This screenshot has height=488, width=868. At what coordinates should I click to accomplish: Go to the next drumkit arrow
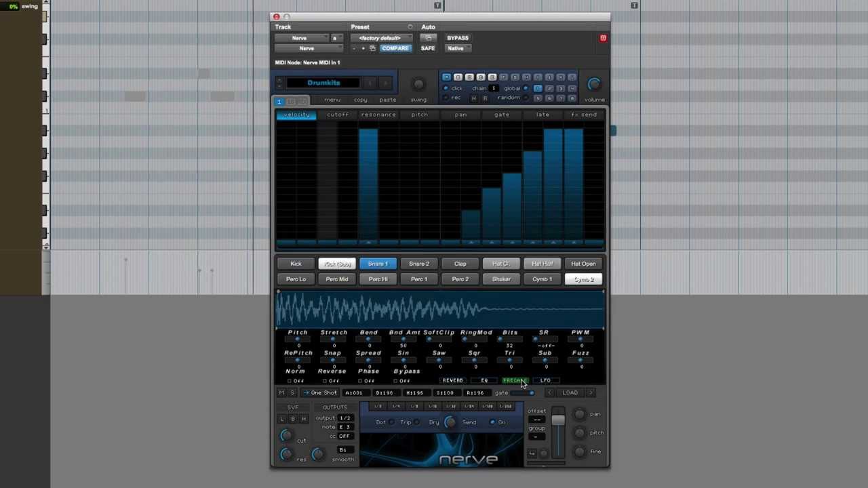(x=385, y=83)
